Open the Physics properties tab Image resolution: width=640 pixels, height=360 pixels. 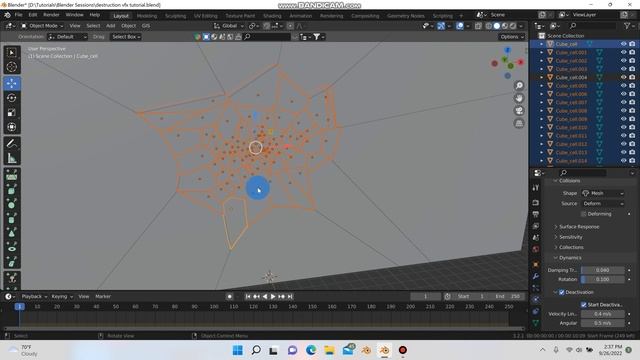click(536, 300)
